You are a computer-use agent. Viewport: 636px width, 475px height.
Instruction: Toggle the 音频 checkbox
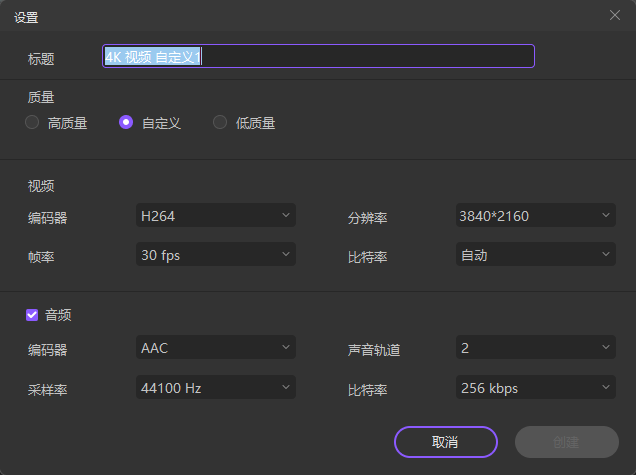point(32,315)
